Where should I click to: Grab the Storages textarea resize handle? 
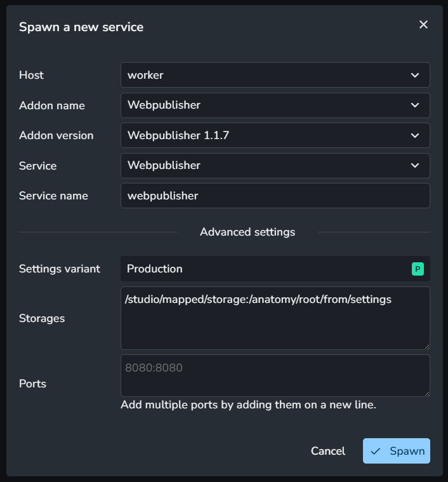426,346
